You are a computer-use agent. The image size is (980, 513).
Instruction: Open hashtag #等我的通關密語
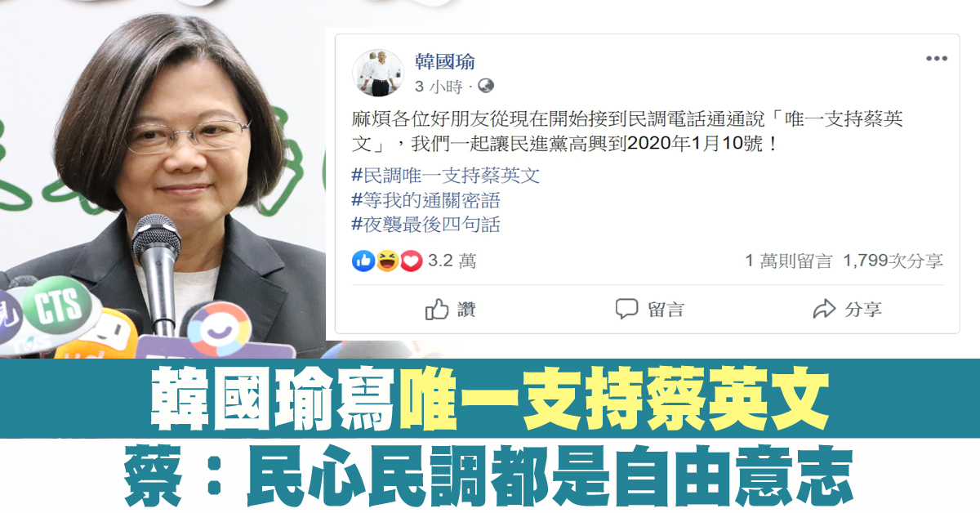pyautogui.click(x=425, y=200)
